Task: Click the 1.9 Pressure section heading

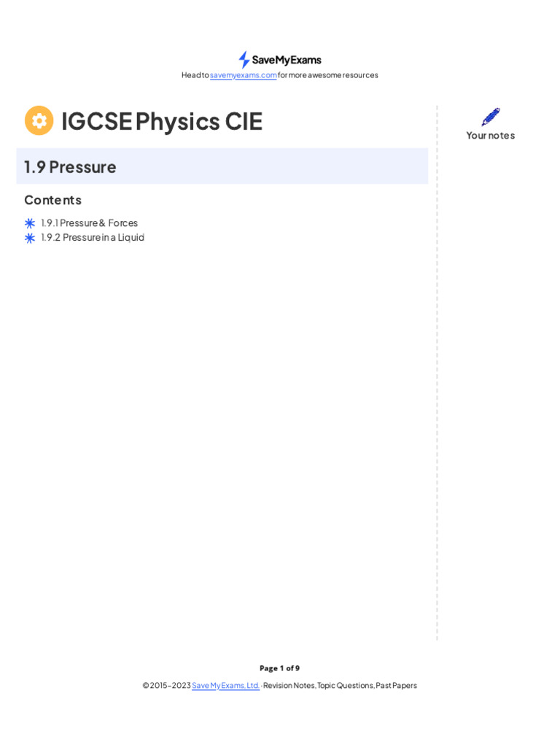Action: pos(70,166)
